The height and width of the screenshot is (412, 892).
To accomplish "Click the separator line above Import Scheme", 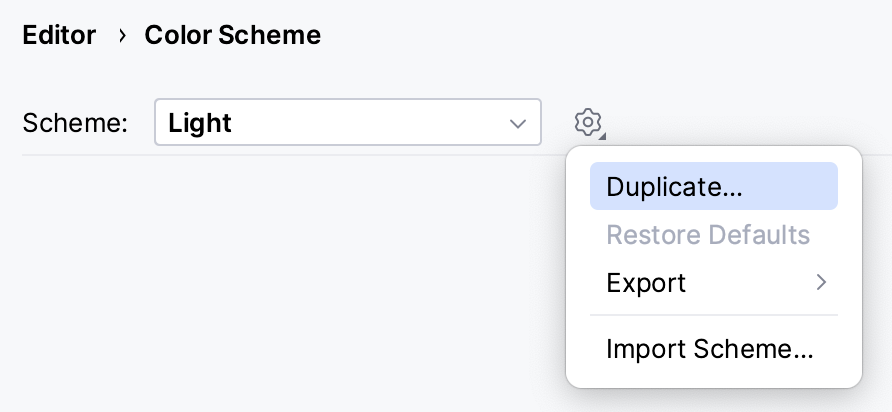I will click(713, 315).
